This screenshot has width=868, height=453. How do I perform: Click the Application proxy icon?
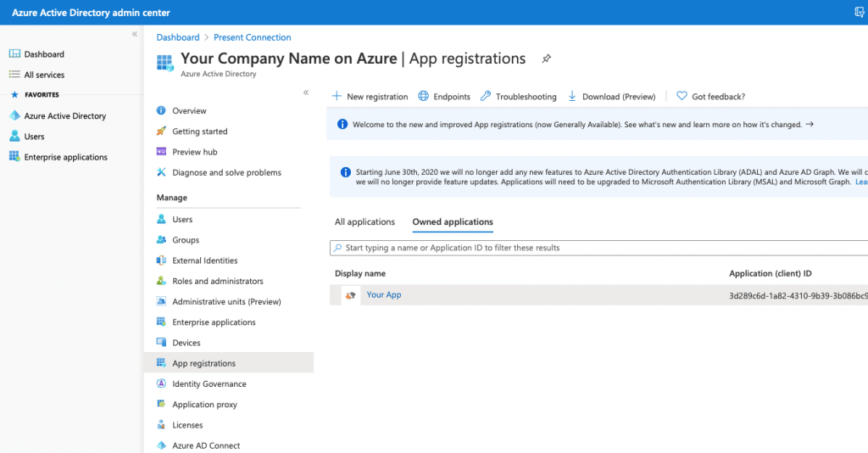click(161, 404)
